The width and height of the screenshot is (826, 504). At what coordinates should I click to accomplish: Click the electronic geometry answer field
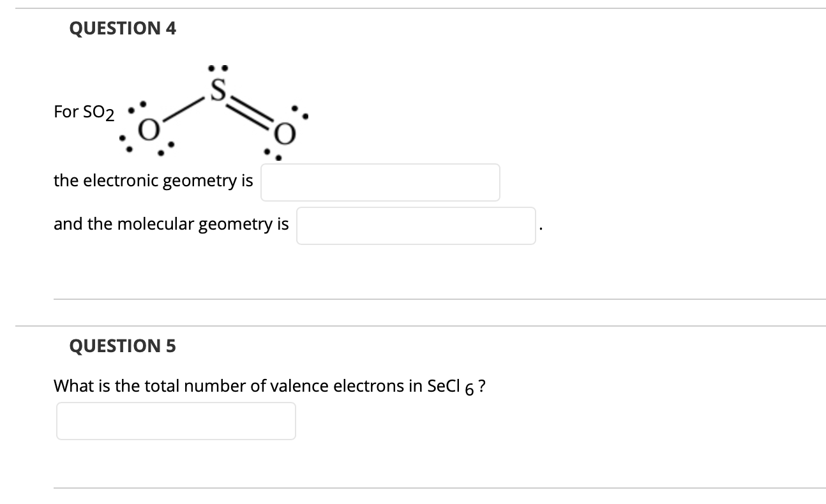pos(380,182)
